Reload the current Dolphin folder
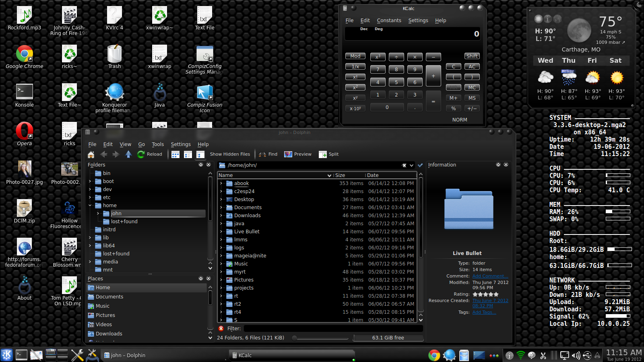 click(x=150, y=154)
